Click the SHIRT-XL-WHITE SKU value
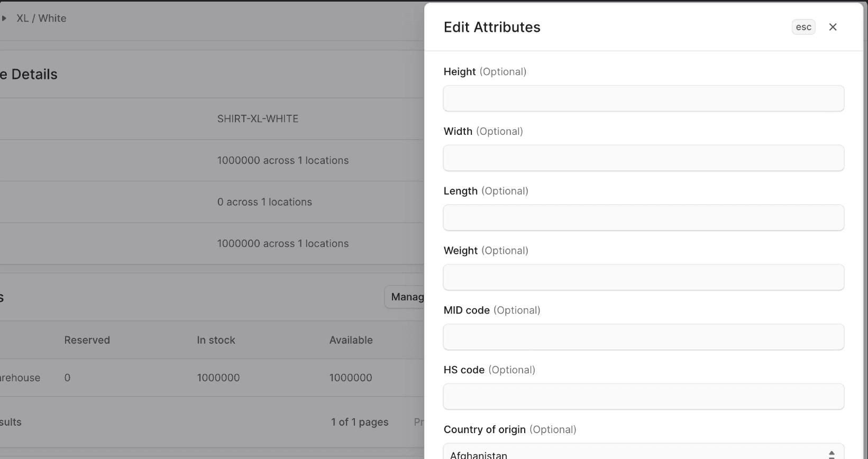 click(258, 119)
